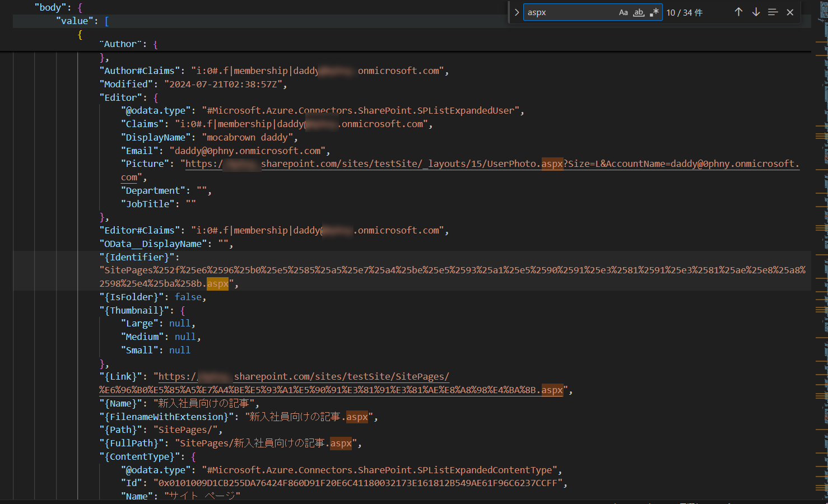This screenshot has width=828, height=504.
Task: Click the "body" key at top
Action: click(50, 8)
